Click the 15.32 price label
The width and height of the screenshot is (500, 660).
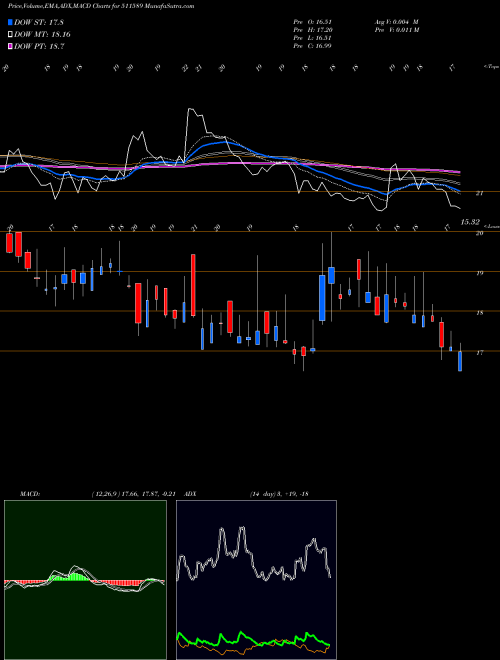coord(470,222)
